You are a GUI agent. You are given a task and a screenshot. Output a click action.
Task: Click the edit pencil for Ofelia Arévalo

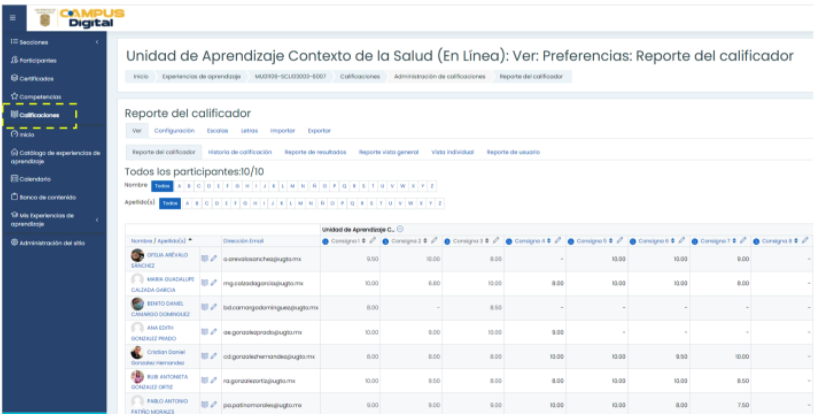(213, 259)
